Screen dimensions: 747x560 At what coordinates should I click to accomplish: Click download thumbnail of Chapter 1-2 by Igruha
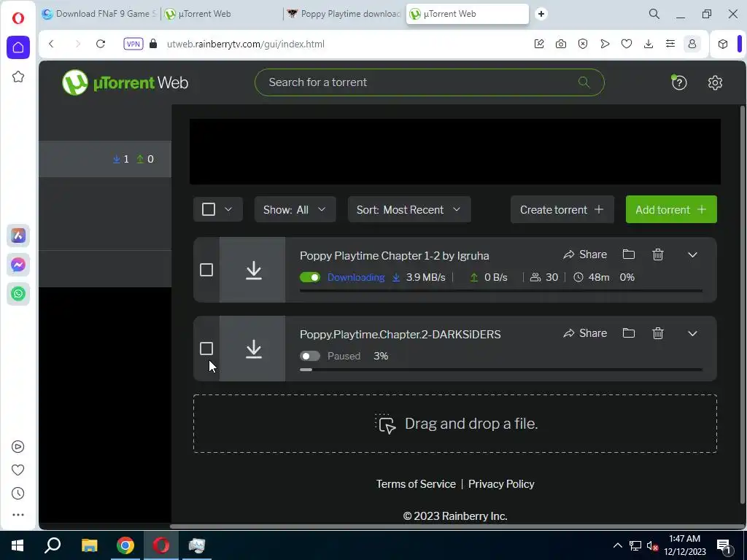tap(252, 270)
